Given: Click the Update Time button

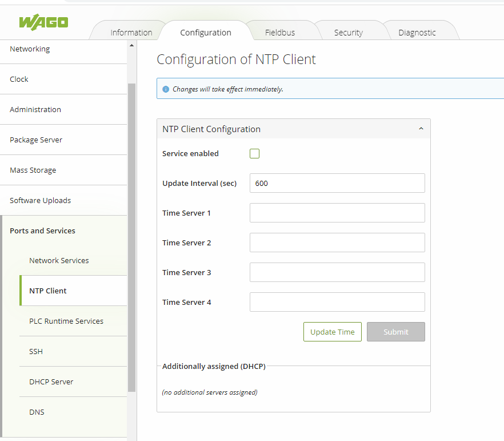Looking at the screenshot, I should coord(333,332).
